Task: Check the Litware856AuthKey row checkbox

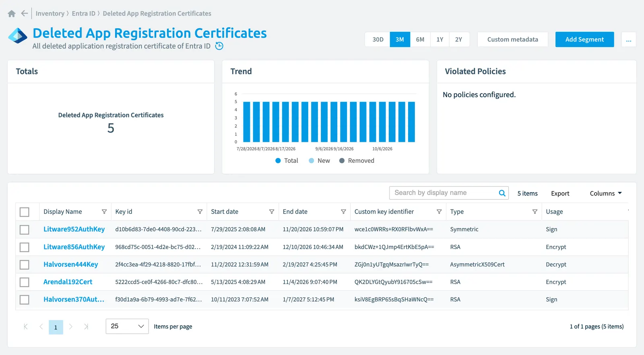Action: [x=25, y=247]
